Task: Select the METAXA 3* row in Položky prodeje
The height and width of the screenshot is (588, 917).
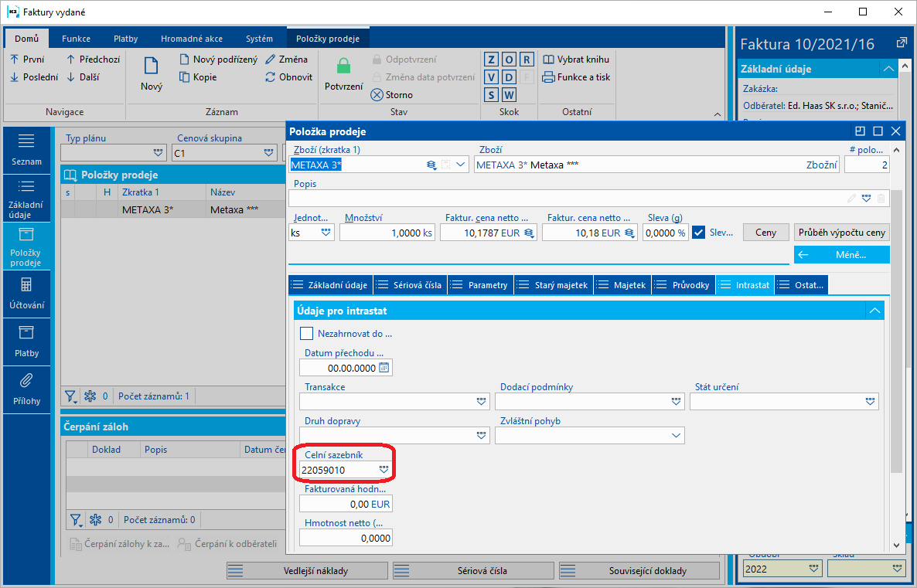Action: (173, 209)
